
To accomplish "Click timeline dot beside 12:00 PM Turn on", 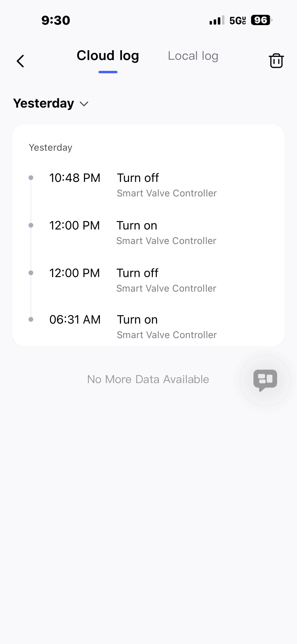I will click(31, 225).
